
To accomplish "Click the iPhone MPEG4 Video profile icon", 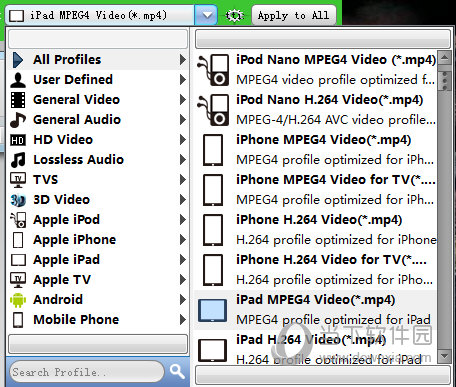I will (x=213, y=150).
